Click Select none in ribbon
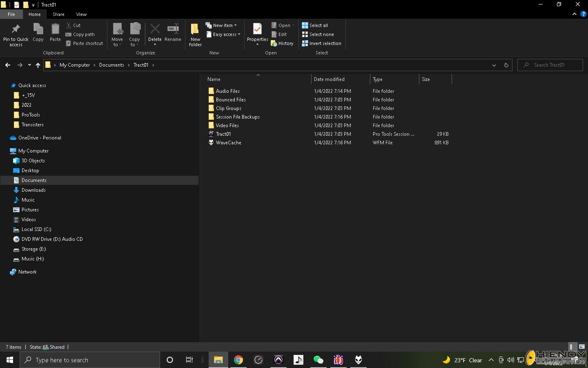588x368 pixels. click(x=318, y=34)
